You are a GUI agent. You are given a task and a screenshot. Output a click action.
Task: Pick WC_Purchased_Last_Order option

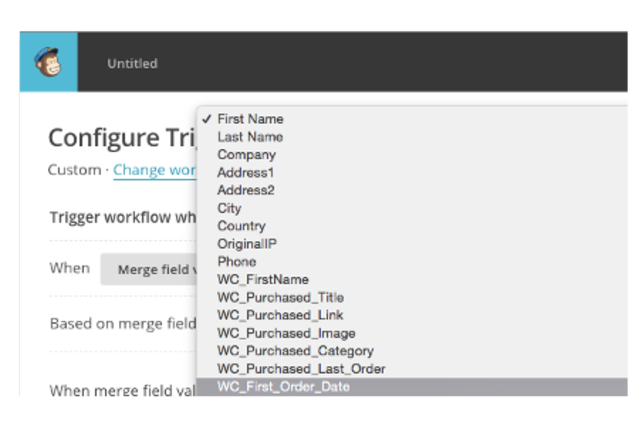[x=412, y=369]
